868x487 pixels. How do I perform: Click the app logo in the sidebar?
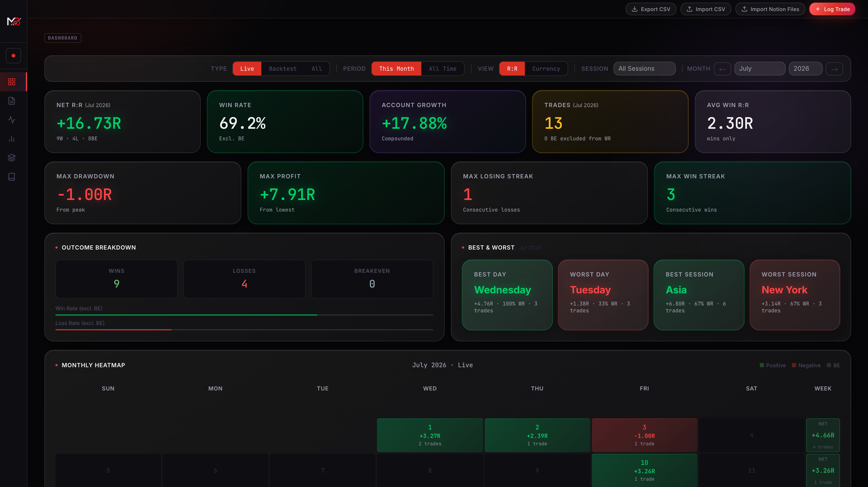pyautogui.click(x=13, y=21)
